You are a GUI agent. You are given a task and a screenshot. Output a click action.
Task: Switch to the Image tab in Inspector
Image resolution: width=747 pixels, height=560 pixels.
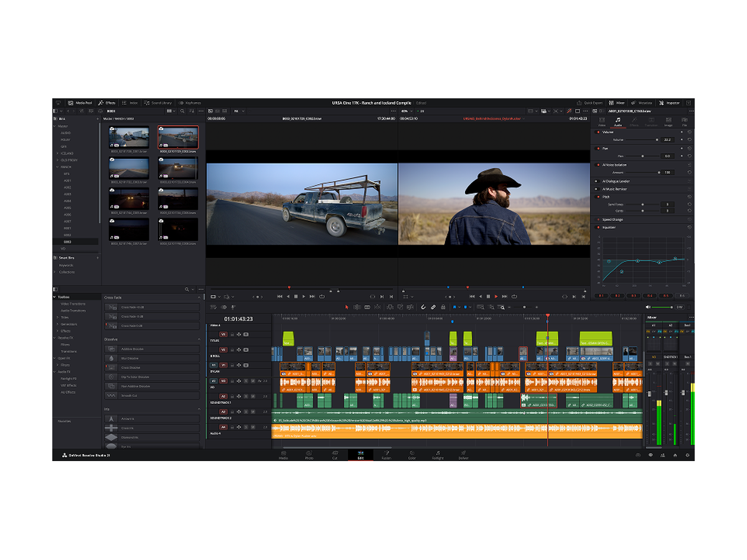coord(668,121)
